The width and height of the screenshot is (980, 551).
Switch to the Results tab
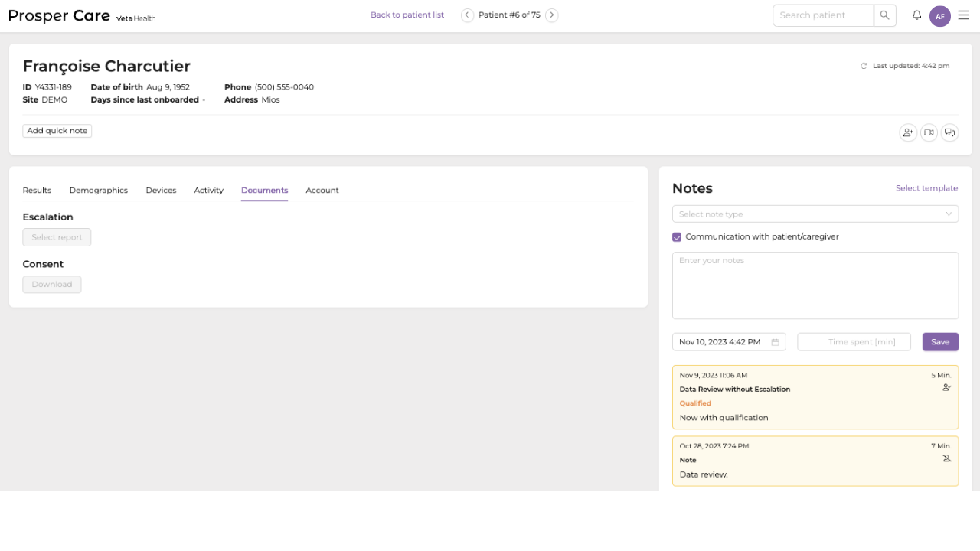coord(37,191)
